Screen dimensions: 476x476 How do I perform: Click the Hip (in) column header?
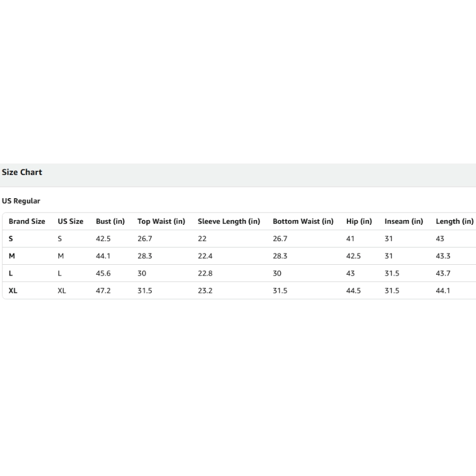click(359, 221)
